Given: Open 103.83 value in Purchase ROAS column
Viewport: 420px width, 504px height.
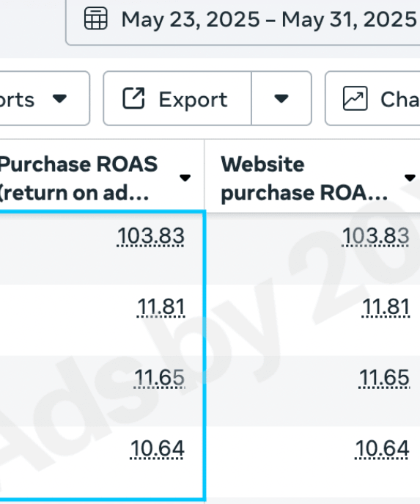Looking at the screenshot, I should pos(150,236).
